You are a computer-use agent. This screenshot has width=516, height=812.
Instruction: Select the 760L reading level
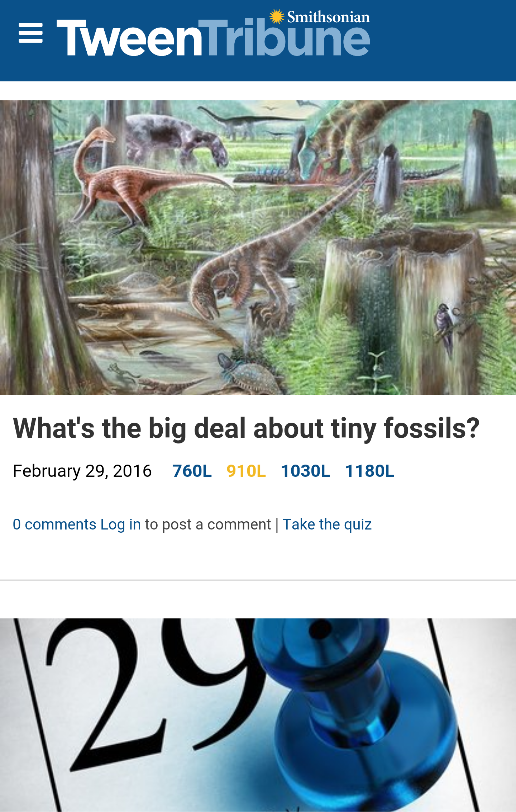point(192,471)
